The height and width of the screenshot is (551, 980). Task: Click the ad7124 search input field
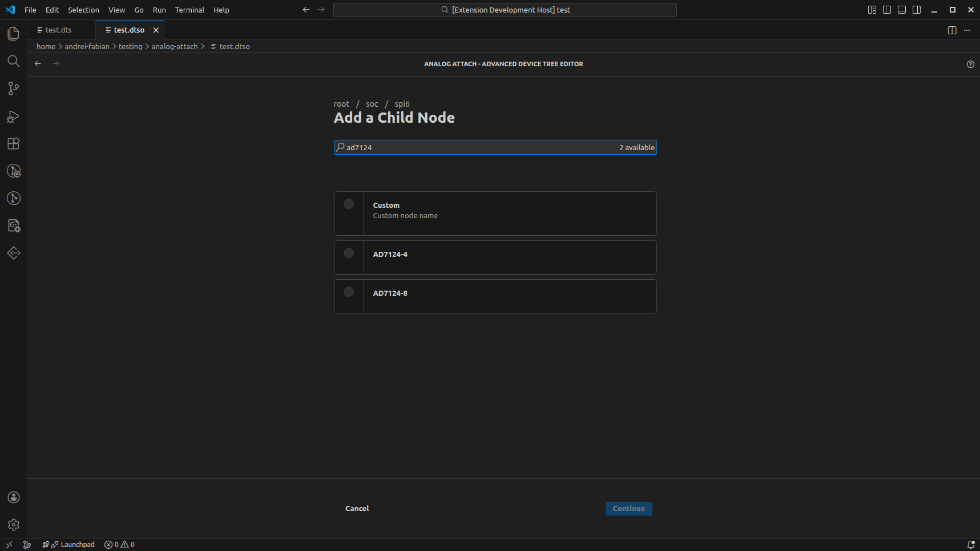pos(457,147)
